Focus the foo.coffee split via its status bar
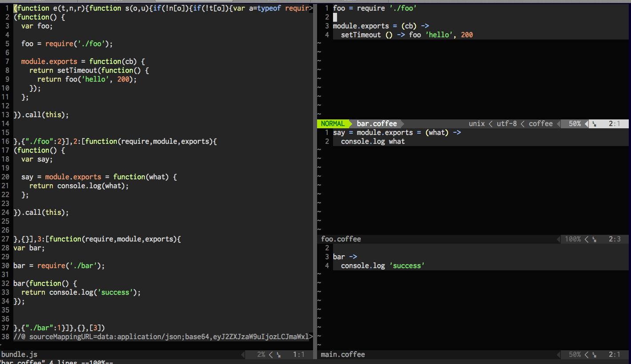 point(341,239)
